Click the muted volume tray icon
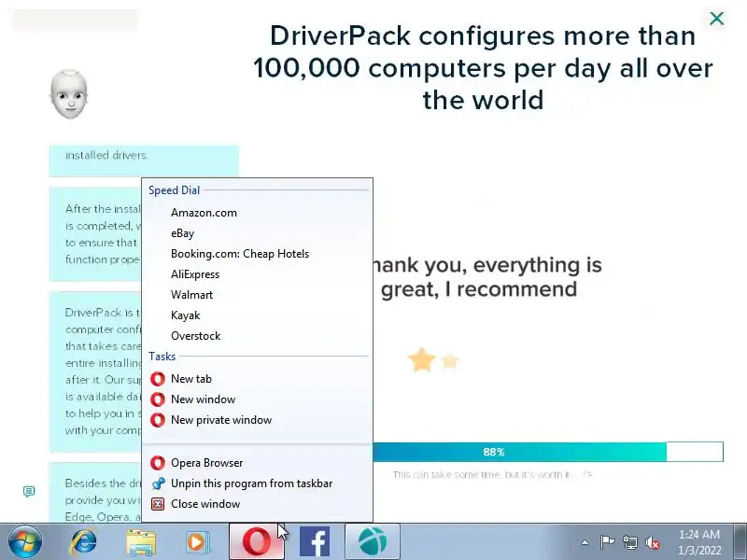747x560 pixels. tap(653, 542)
